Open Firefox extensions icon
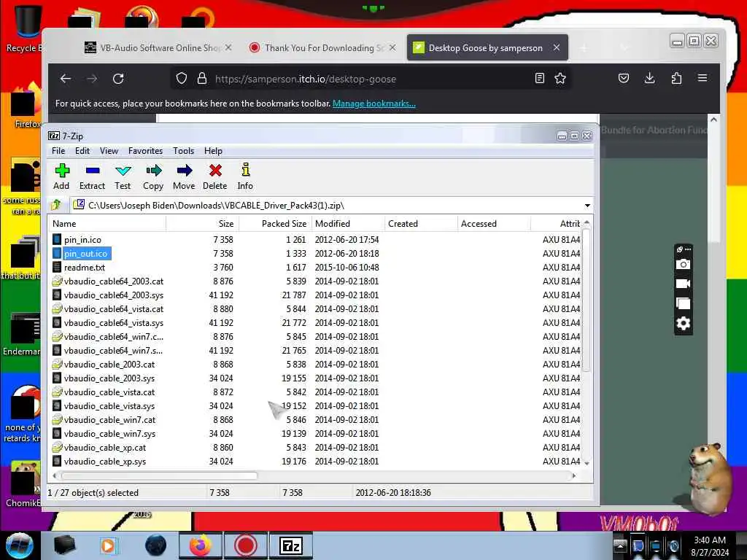 pos(676,79)
